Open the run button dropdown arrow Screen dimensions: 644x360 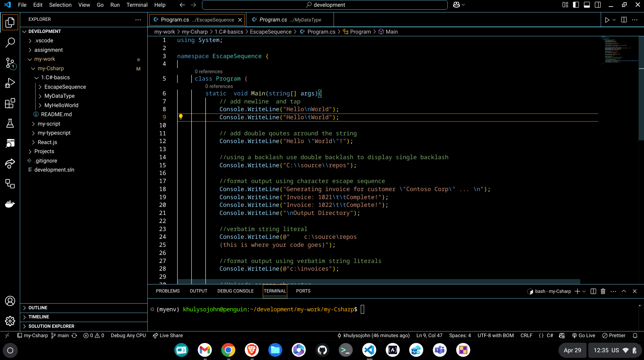[614, 20]
